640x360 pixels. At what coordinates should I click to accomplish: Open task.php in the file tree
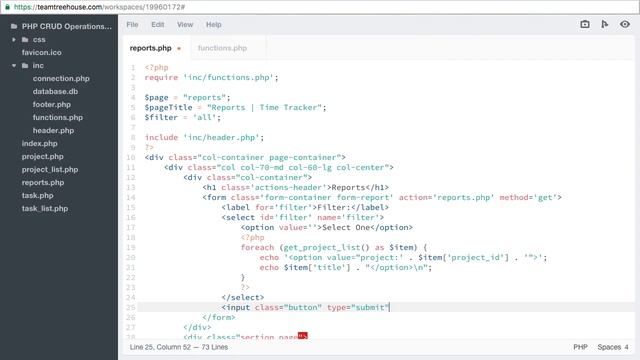click(38, 196)
